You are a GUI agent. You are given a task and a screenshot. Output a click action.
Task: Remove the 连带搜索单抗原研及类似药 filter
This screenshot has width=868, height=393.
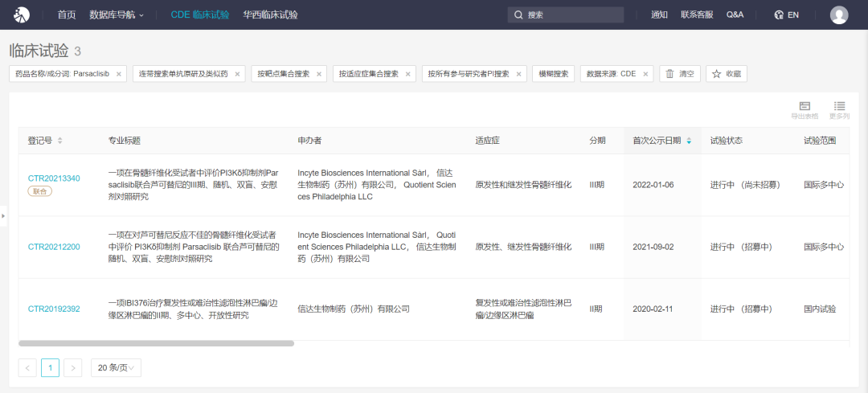click(x=237, y=74)
